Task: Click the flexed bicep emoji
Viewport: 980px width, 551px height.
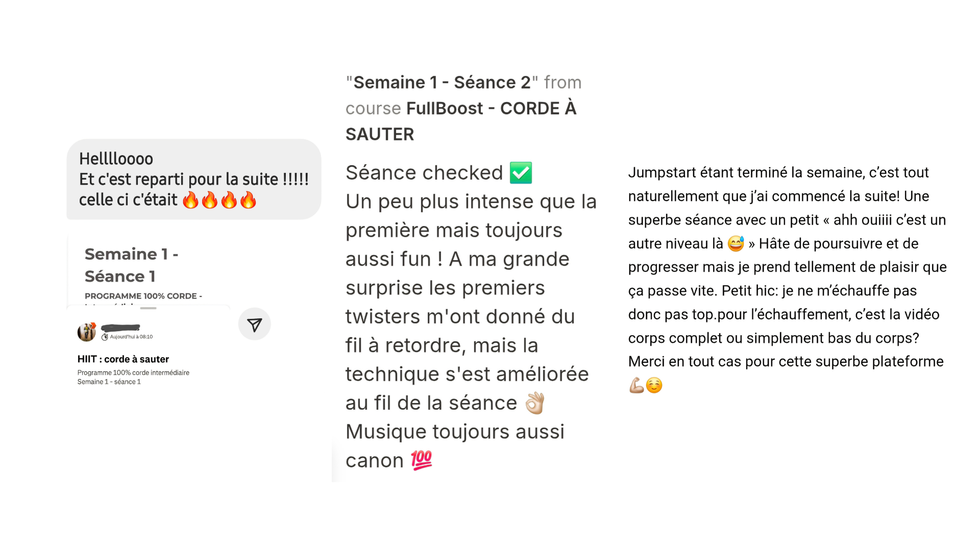Action: coord(636,385)
